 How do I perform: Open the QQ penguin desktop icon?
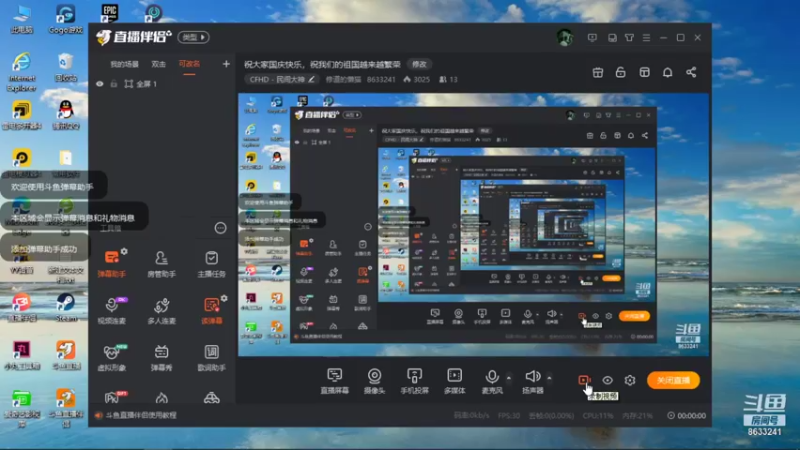click(x=66, y=114)
